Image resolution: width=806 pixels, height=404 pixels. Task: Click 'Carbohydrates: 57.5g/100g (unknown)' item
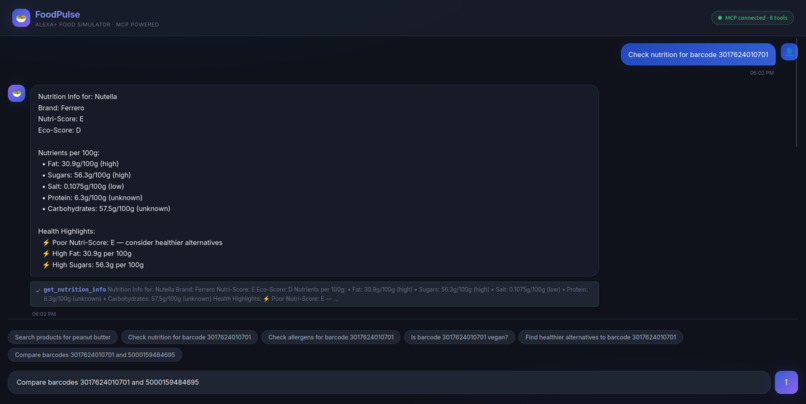tap(109, 209)
